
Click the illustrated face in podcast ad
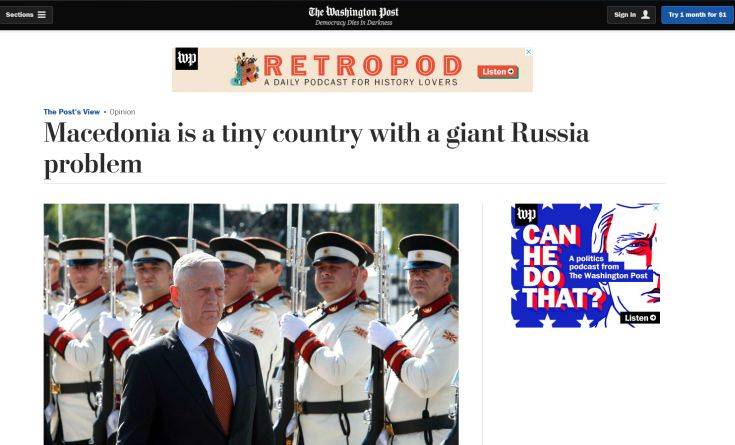[626, 265]
